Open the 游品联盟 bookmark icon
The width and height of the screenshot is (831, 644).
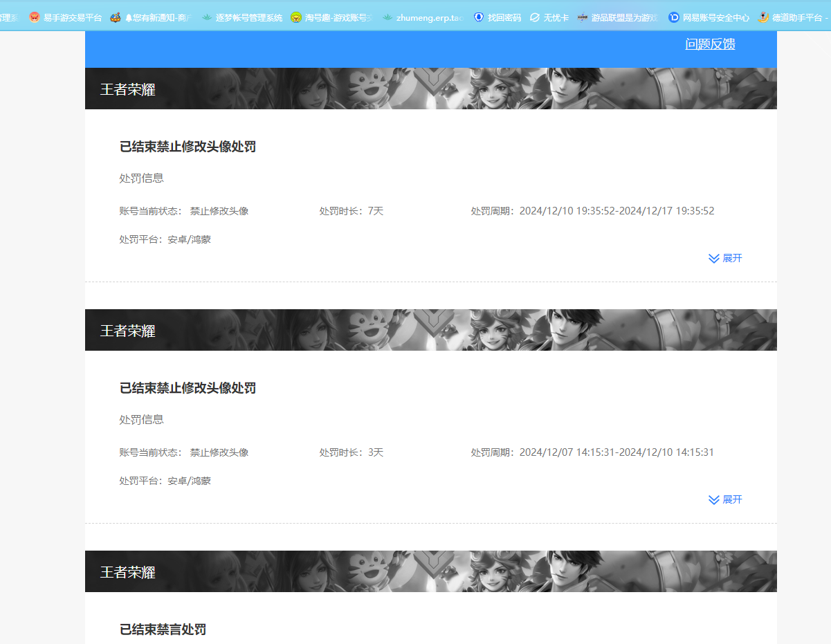583,18
